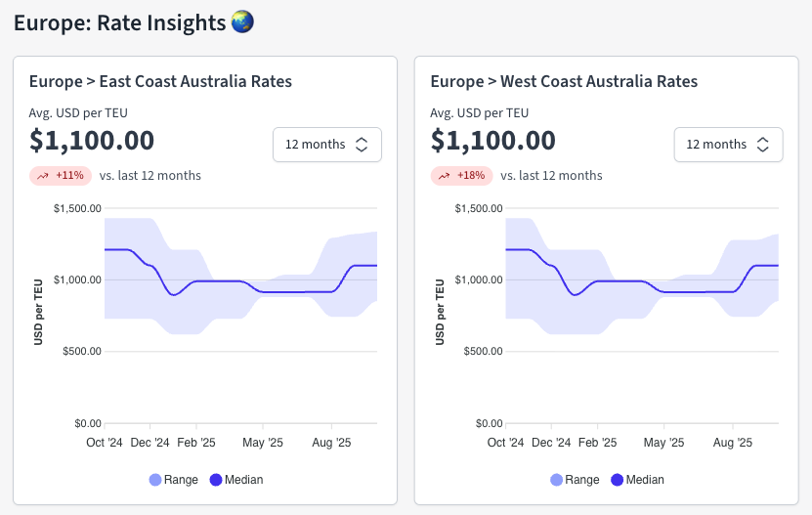Image resolution: width=812 pixels, height=515 pixels.
Task: Select 'Europe > East Coast Australia Rates' title
Action: point(160,81)
